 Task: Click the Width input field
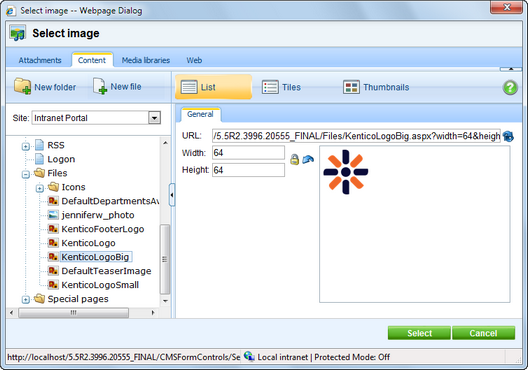click(248, 153)
